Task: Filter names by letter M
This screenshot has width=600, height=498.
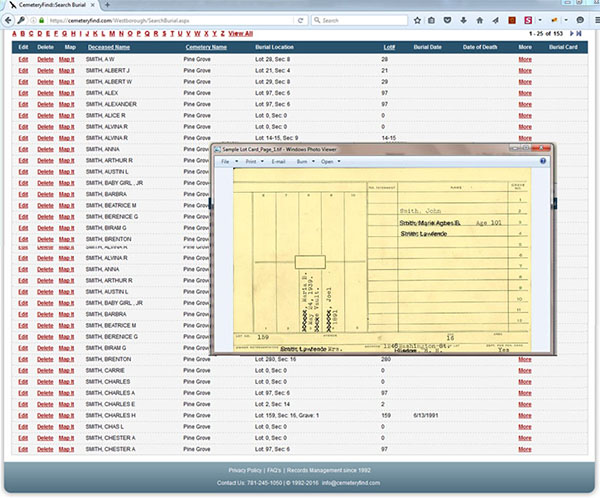Action: [x=112, y=34]
